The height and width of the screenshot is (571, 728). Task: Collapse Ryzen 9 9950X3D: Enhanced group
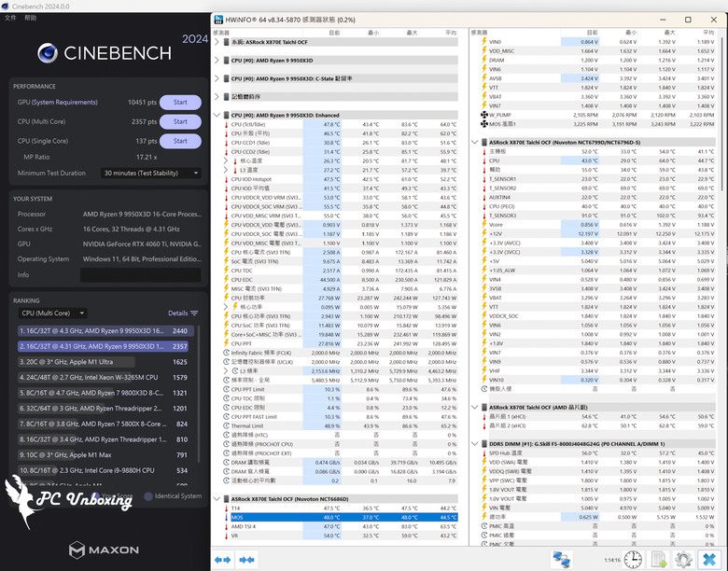click(217, 115)
